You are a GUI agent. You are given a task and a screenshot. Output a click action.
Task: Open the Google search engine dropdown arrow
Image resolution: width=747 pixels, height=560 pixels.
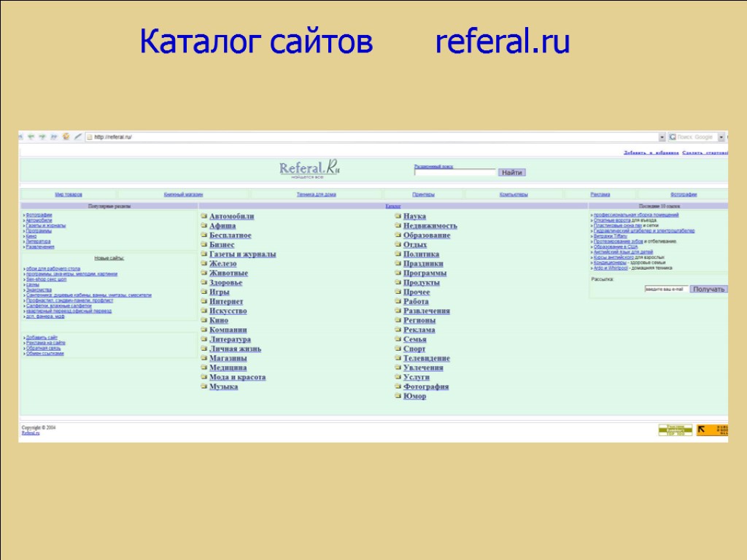click(721, 137)
